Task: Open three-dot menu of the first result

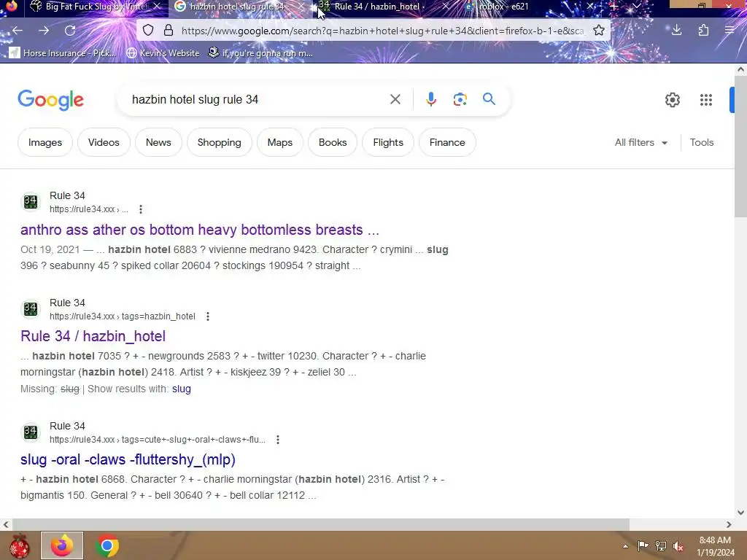Action: point(141,209)
